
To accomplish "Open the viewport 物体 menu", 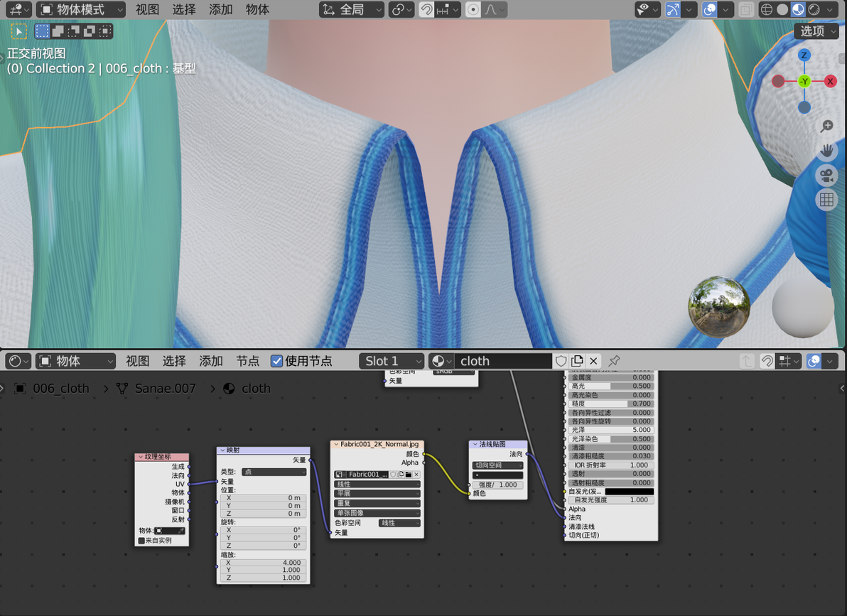I will [257, 9].
